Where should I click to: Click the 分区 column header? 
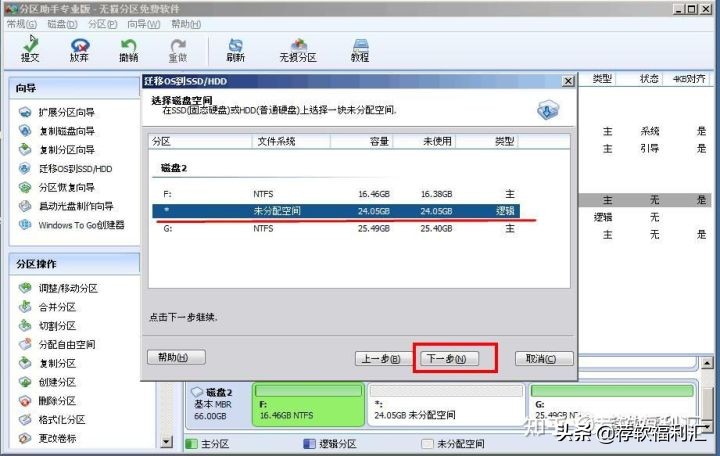coord(200,141)
